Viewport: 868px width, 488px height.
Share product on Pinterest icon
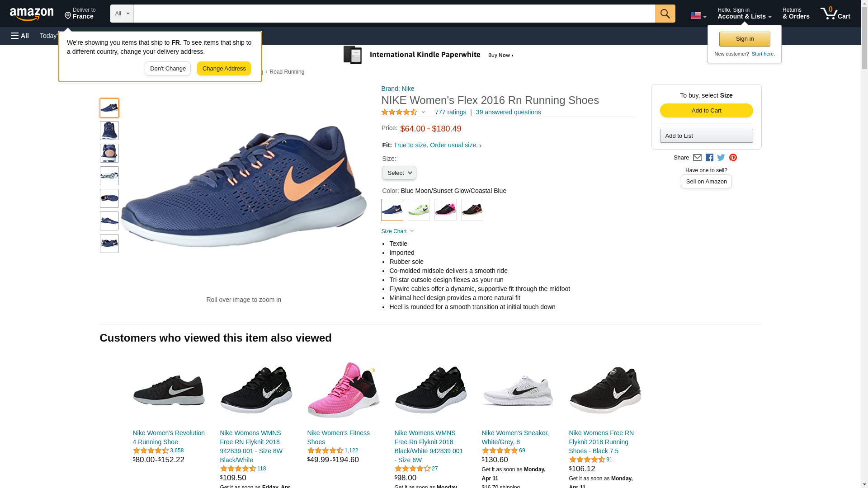click(733, 158)
